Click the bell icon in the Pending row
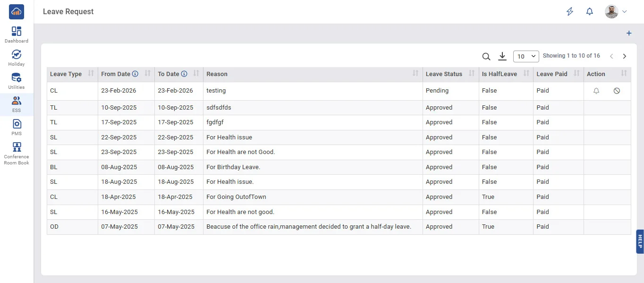This screenshot has height=283, width=644. coord(596,91)
